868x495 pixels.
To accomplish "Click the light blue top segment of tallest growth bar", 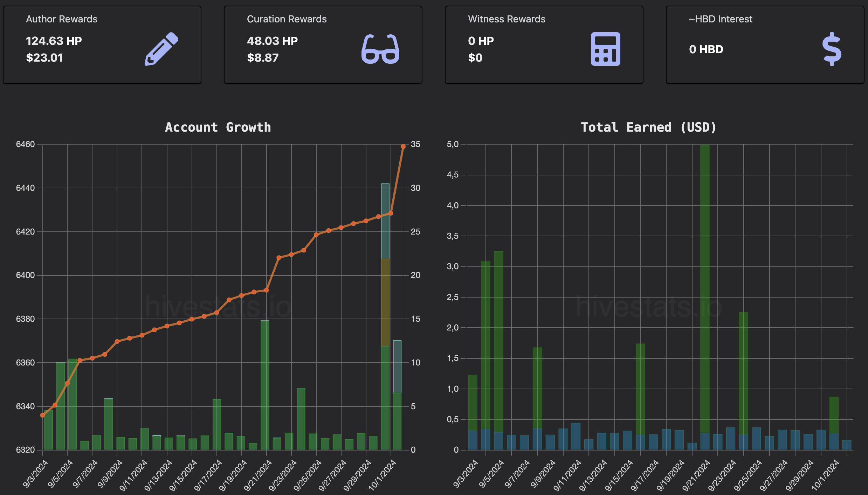I will (385, 221).
